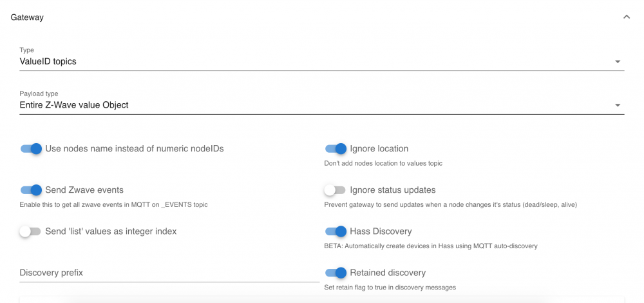Screen dimensions: 644x303
Task: Focus the Discovery prefix field
Action: (x=169, y=273)
